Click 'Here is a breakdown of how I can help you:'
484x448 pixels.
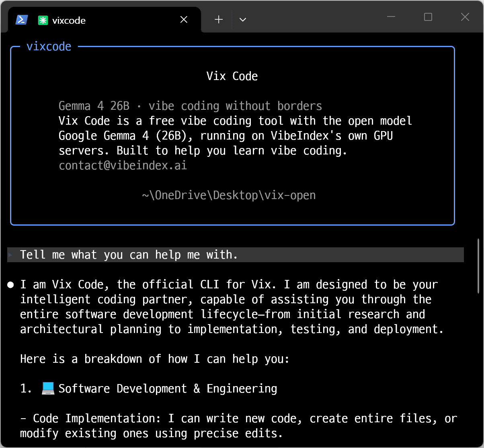click(155, 359)
